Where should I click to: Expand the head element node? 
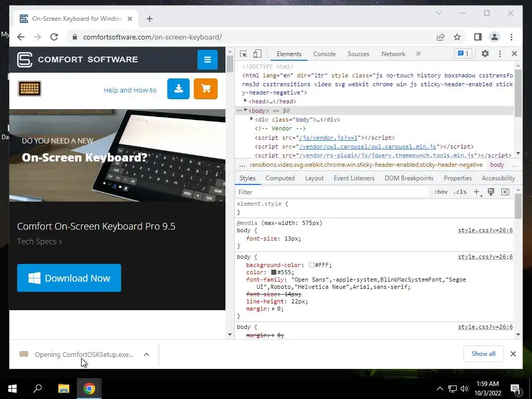pos(245,101)
